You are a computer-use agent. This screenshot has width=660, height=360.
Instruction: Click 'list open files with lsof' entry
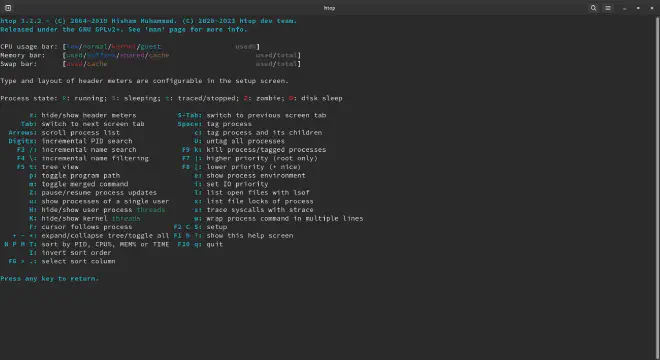click(258, 192)
